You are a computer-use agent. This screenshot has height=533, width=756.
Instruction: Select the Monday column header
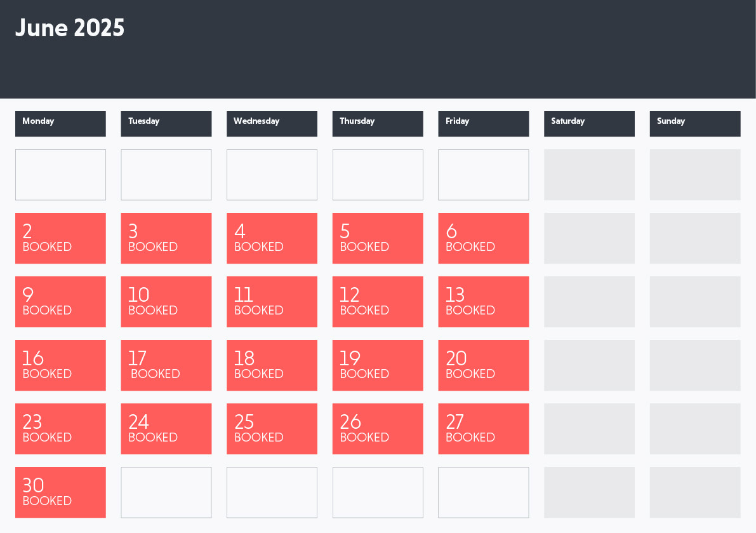[60, 123]
